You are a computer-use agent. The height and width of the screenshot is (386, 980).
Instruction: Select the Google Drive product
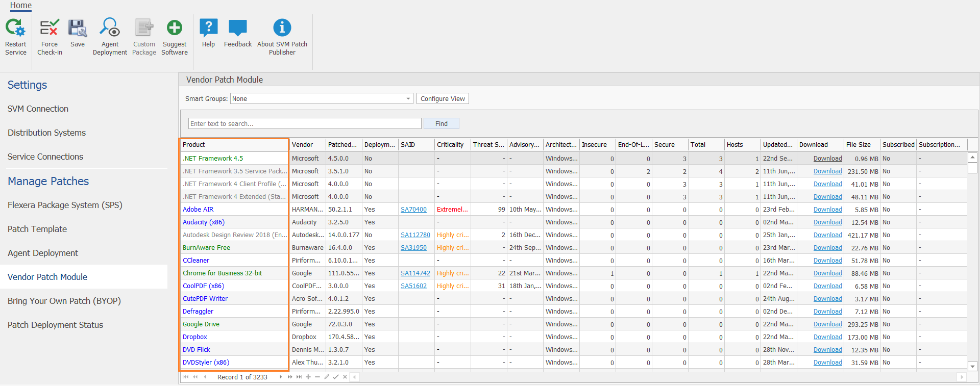coord(201,324)
